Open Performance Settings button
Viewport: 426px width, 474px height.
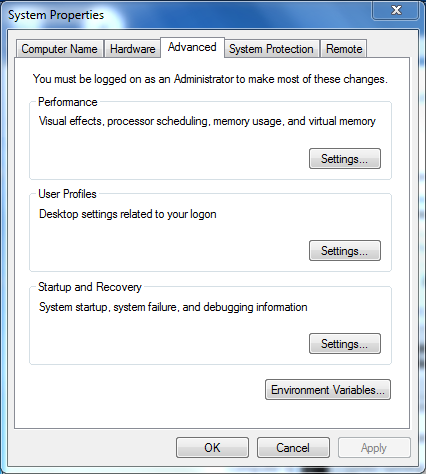[345, 159]
